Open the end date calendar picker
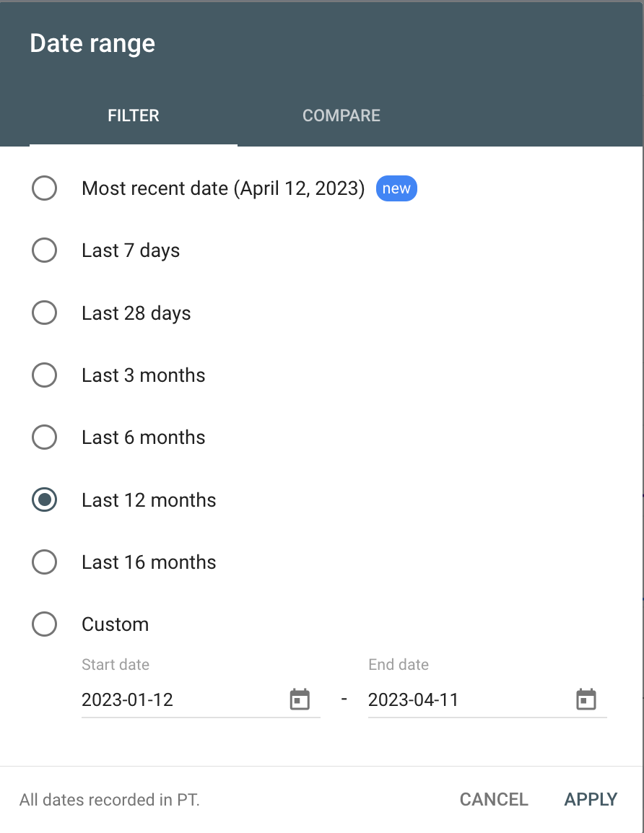Viewport: 644px width, 833px height. point(586,699)
